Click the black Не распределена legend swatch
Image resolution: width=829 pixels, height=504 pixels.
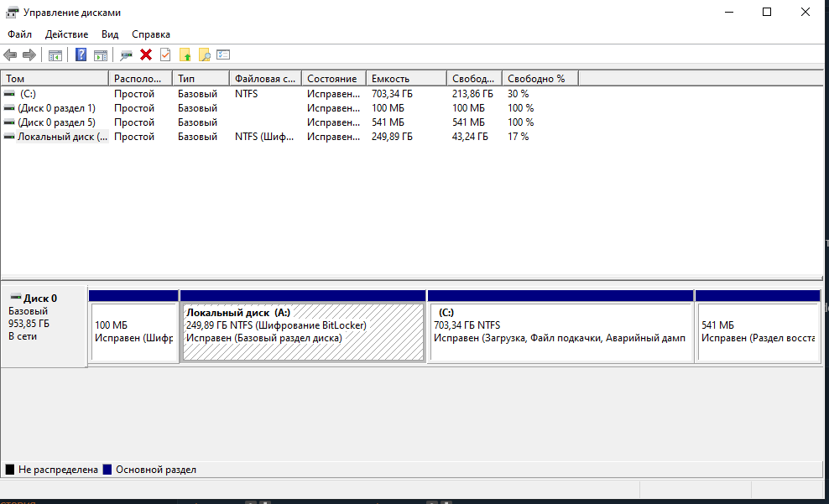[x=9, y=470]
